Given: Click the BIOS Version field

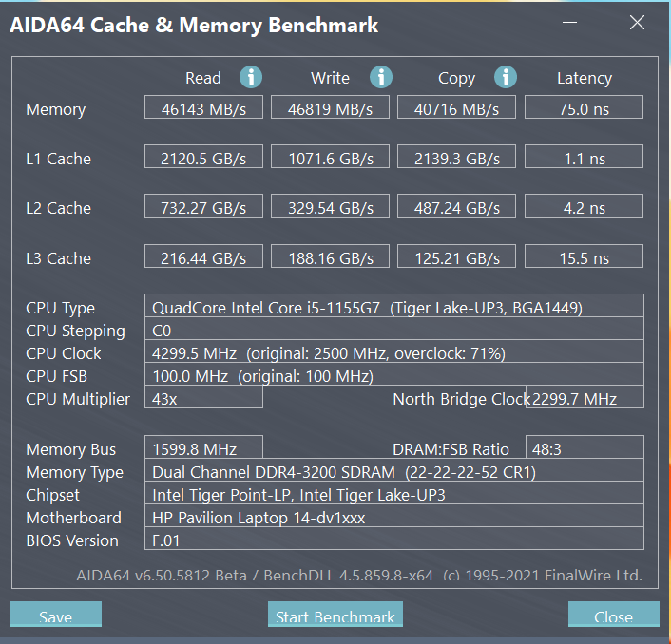Looking at the screenshot, I should 395,540.
